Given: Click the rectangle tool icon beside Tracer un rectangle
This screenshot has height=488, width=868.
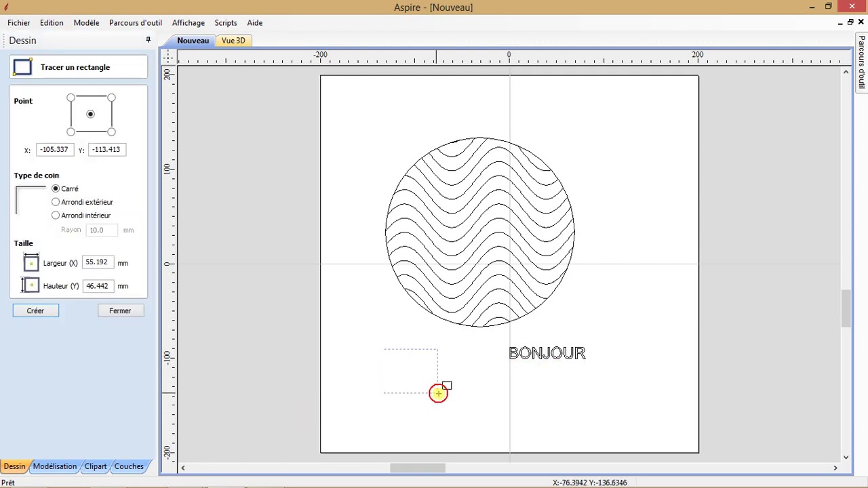Looking at the screenshot, I should coord(22,67).
